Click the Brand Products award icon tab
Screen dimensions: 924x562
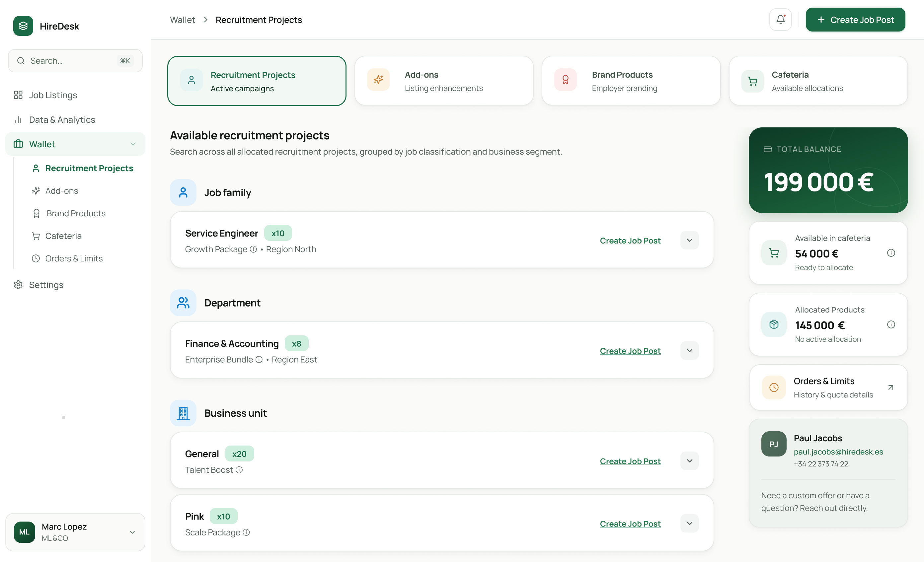(566, 80)
